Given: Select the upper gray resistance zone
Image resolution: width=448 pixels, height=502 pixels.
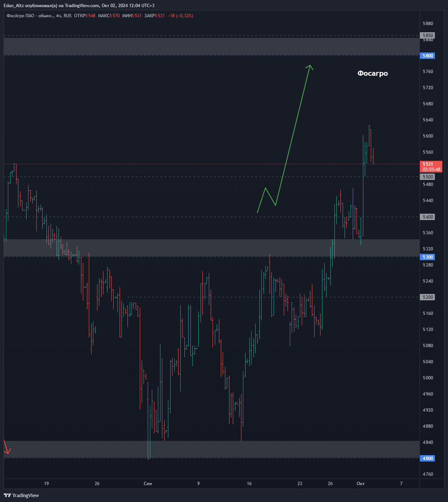Looking at the screenshot, I should 211,46.
